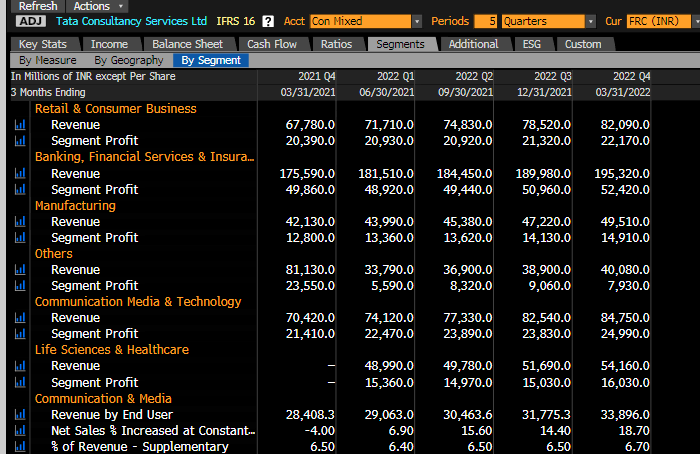Viewport: 700px width, 454px height.
Task: Select Banking, Financial Services & Insura… header
Action: pos(145,157)
